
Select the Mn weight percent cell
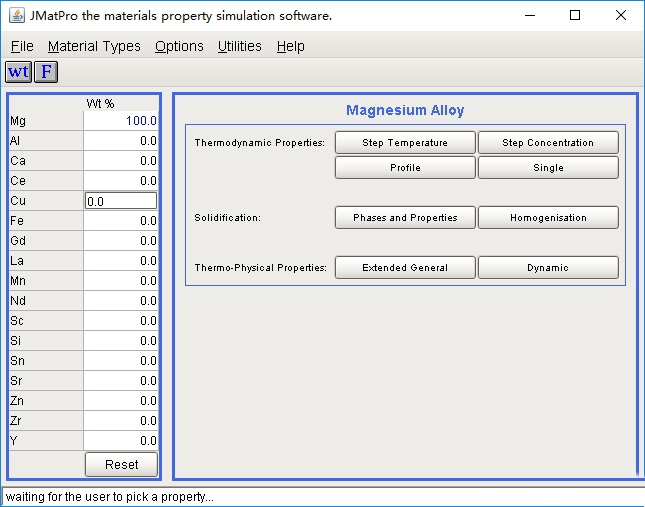point(121,281)
